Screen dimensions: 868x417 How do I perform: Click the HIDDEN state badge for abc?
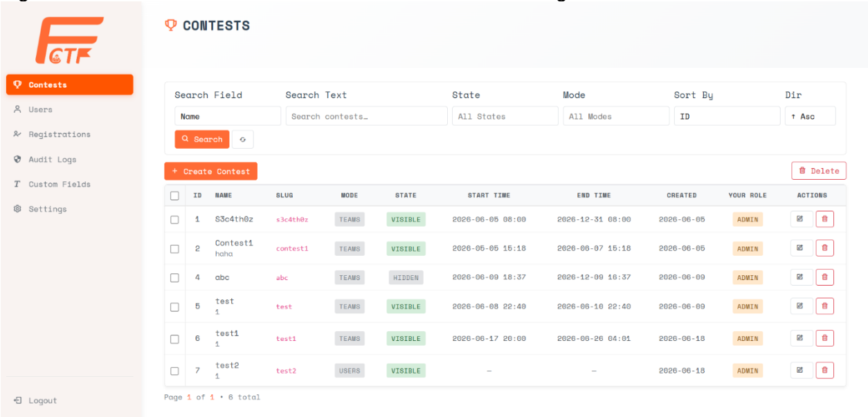[x=406, y=277]
